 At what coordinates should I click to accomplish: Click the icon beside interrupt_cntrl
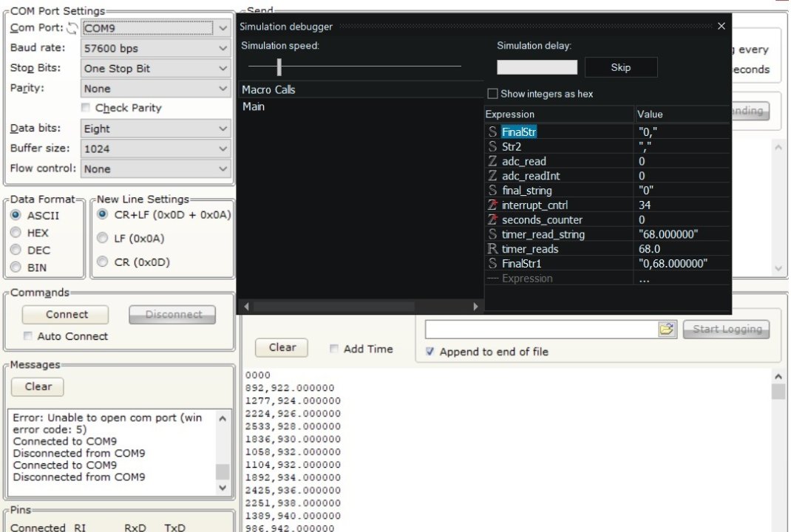point(492,205)
